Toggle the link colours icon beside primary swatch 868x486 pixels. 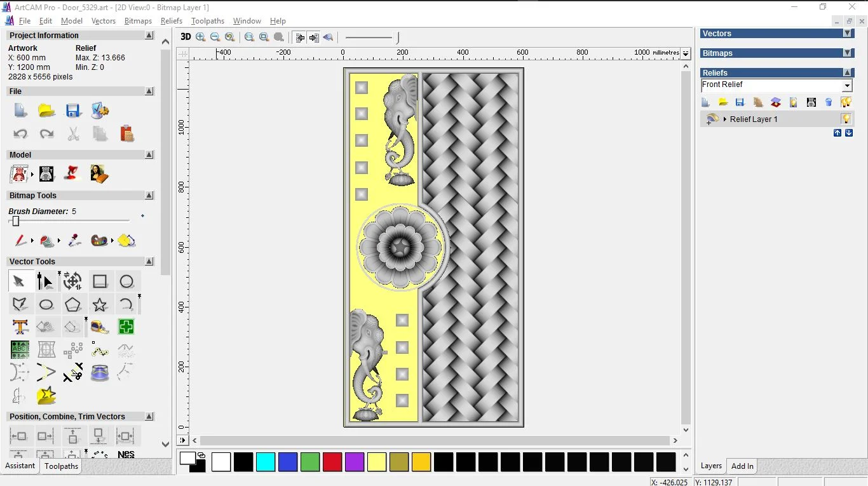(201, 456)
